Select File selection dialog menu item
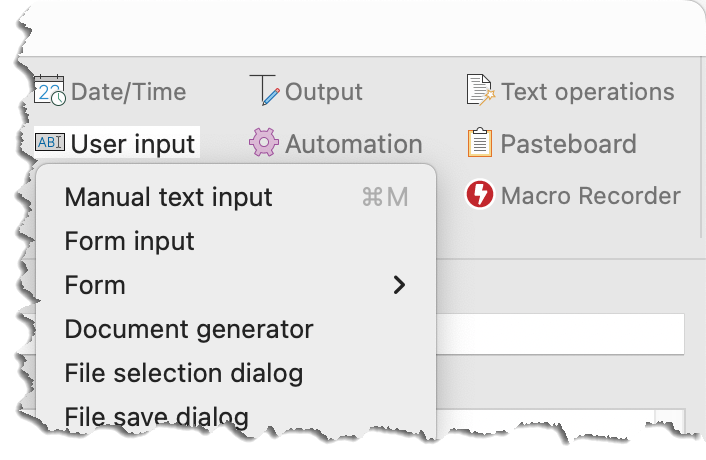 236,374
